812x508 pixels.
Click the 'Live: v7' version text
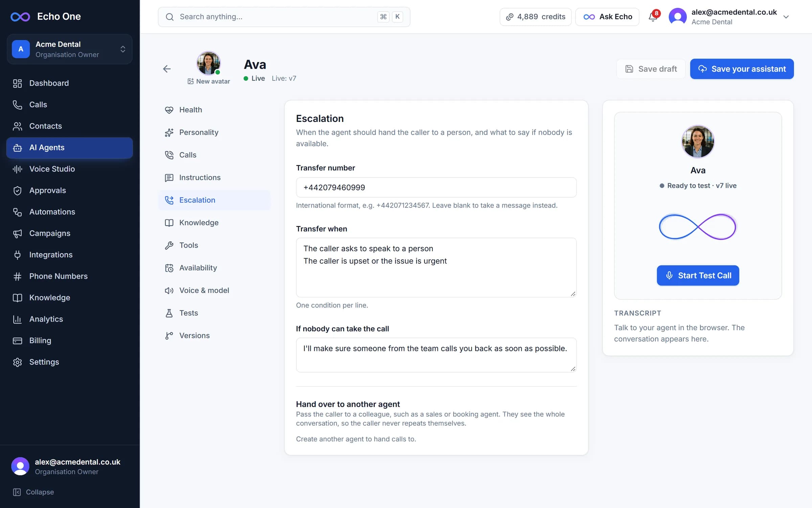click(x=284, y=78)
